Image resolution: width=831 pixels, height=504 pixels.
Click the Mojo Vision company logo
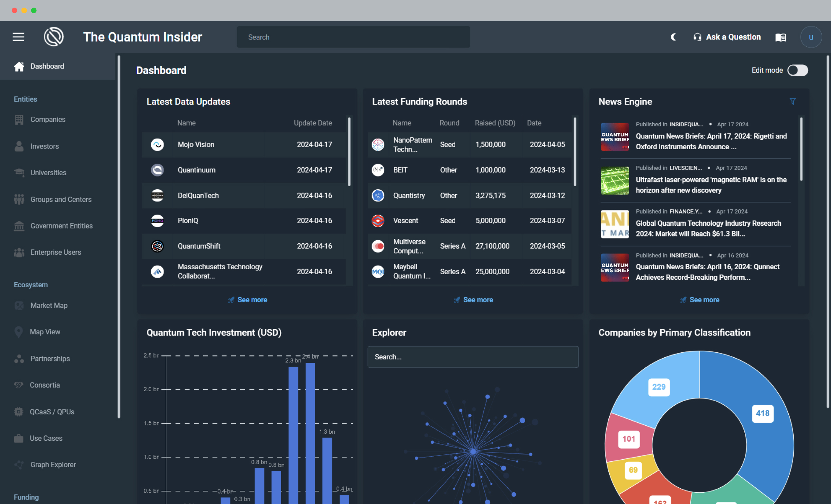(157, 145)
